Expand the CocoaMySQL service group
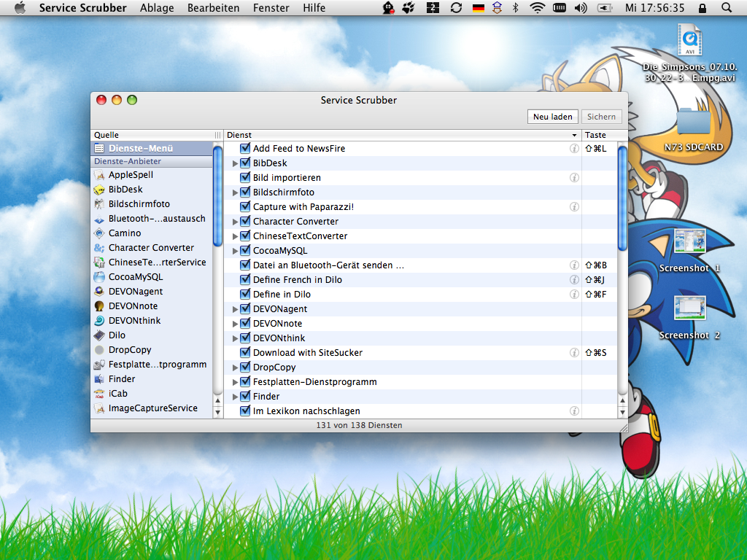The height and width of the screenshot is (560, 747). pos(235,251)
